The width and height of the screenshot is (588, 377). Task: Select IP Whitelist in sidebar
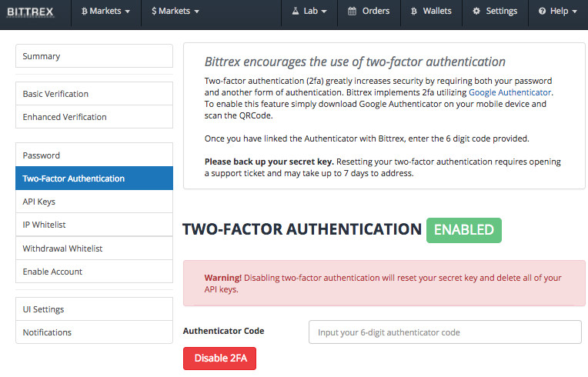pyautogui.click(x=94, y=225)
